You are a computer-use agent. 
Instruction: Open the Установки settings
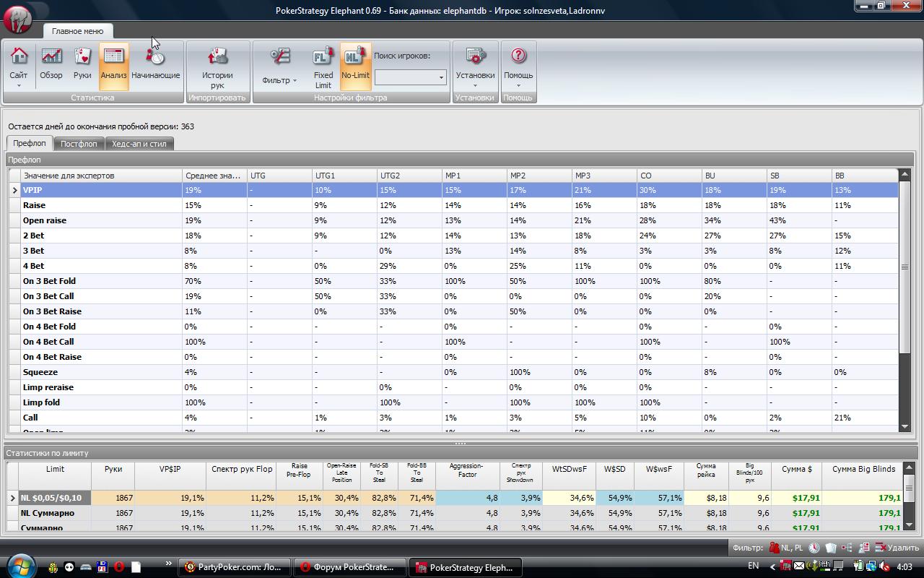pyautogui.click(x=475, y=67)
